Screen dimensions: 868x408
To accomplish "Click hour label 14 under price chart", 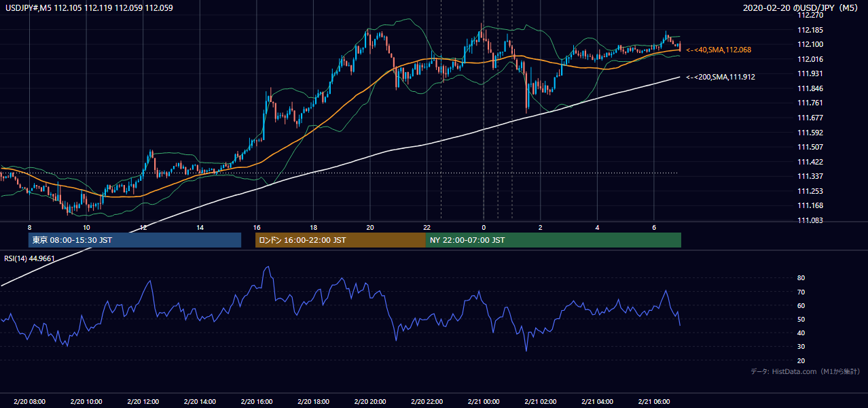I will coord(200,226).
